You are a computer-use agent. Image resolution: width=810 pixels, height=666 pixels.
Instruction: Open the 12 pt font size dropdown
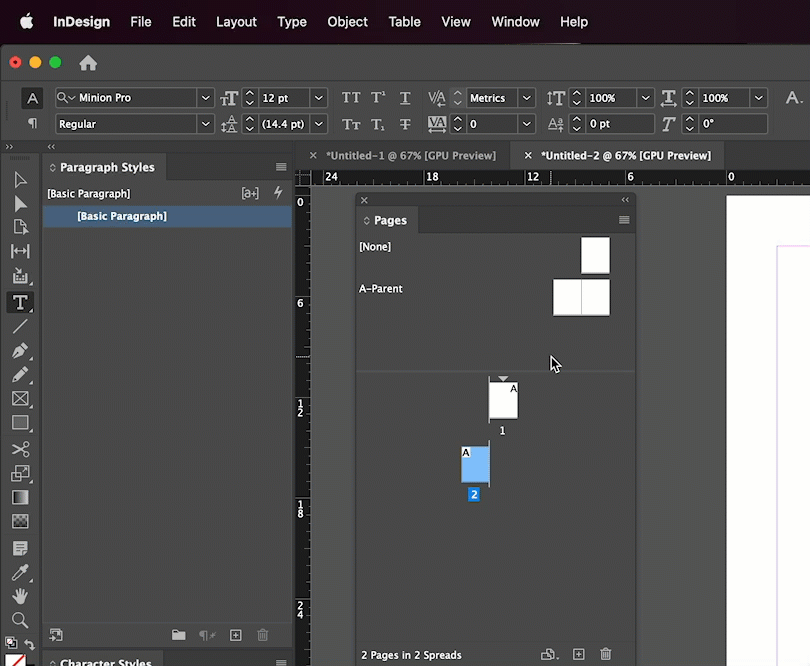coord(319,98)
